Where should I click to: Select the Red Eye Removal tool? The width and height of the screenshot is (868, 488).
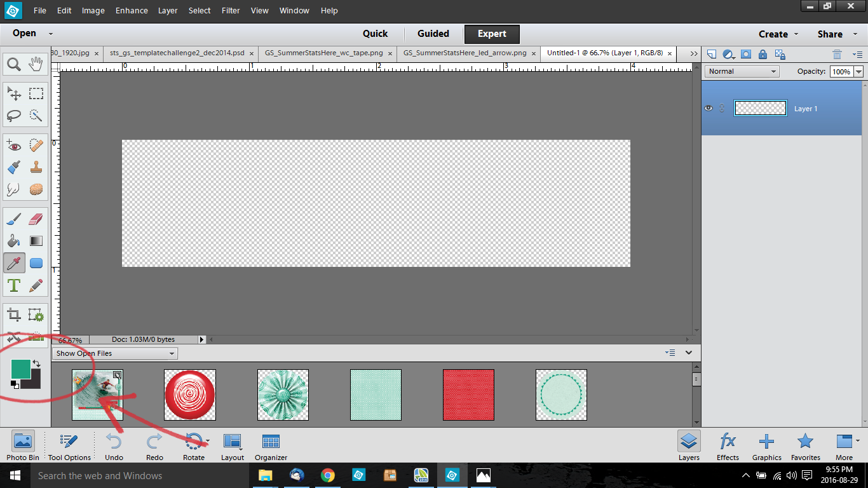point(14,145)
